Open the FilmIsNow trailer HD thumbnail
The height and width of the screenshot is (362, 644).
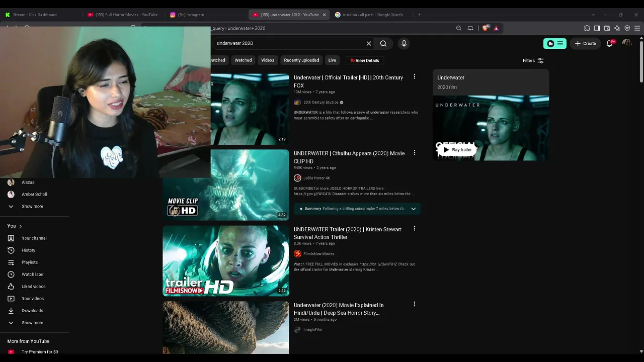[226, 260]
